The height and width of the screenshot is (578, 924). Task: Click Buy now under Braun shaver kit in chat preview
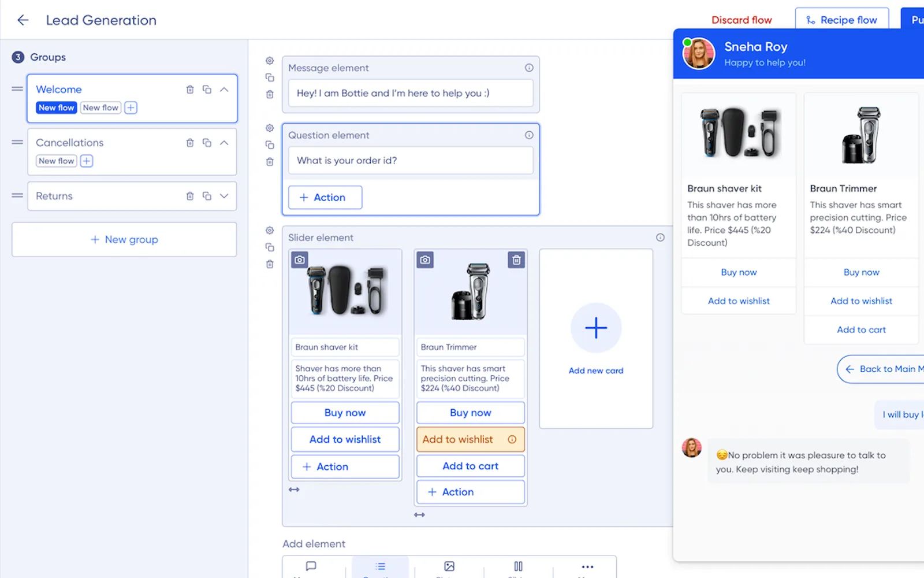[x=739, y=272]
